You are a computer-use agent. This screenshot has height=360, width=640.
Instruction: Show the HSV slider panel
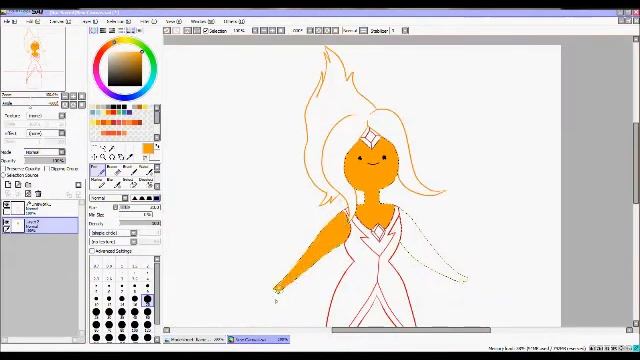112,31
